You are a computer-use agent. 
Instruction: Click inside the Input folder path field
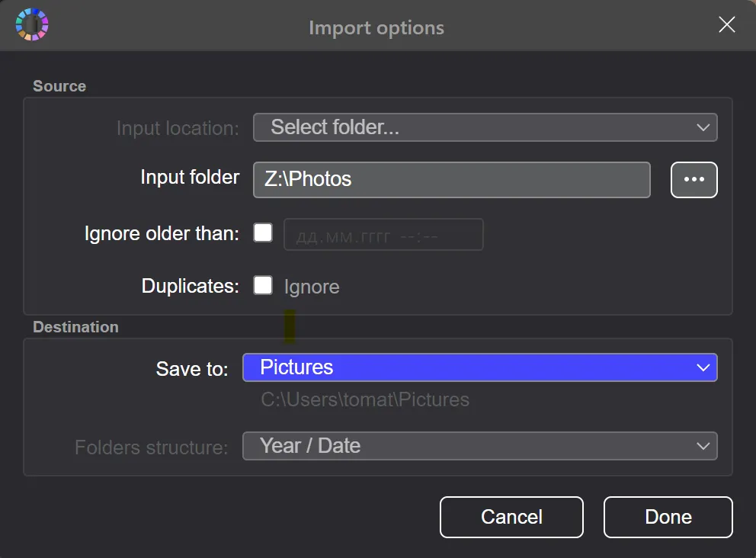click(x=451, y=180)
